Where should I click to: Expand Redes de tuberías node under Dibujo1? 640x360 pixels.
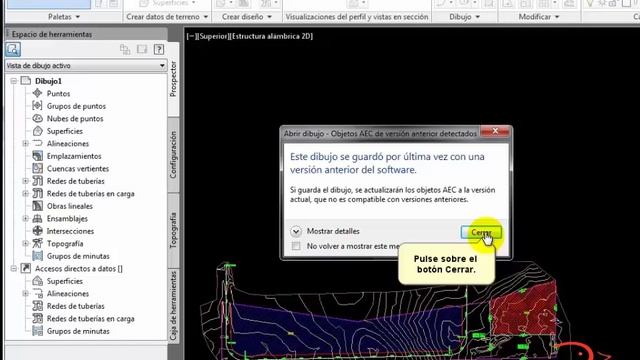(25, 181)
